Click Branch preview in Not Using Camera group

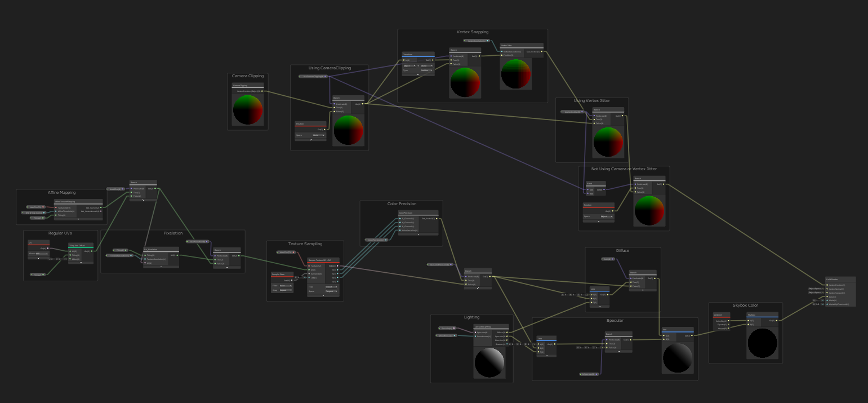(649, 210)
